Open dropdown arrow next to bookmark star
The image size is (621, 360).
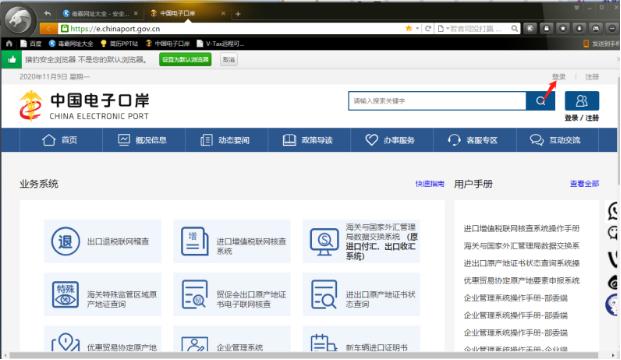click(417, 29)
